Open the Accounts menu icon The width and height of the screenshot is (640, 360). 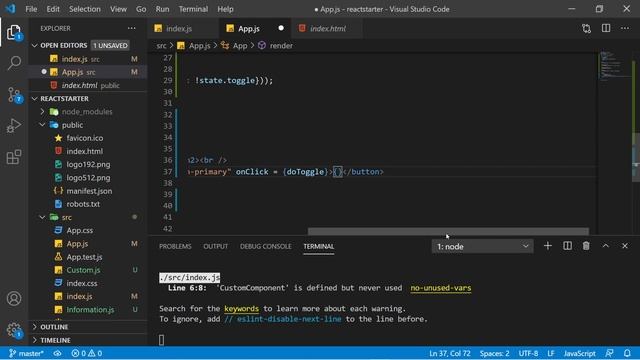[14, 298]
